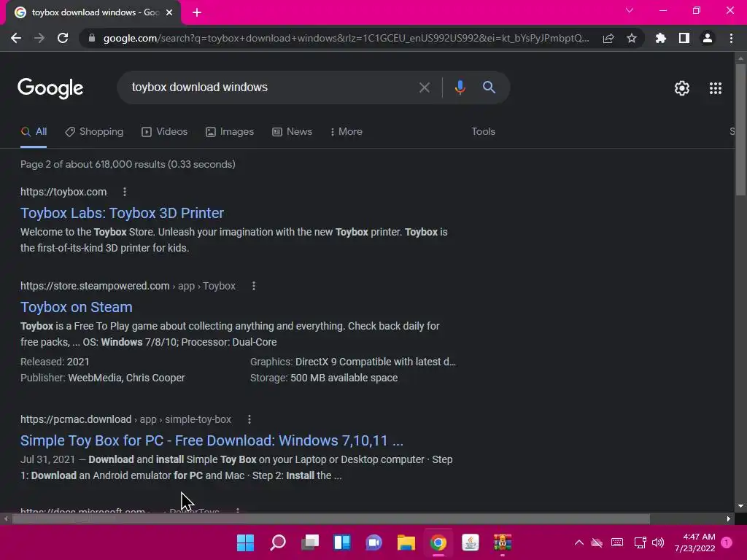Image resolution: width=747 pixels, height=560 pixels.
Task: Click the touch keyboard tray icon
Action: [x=617, y=542]
